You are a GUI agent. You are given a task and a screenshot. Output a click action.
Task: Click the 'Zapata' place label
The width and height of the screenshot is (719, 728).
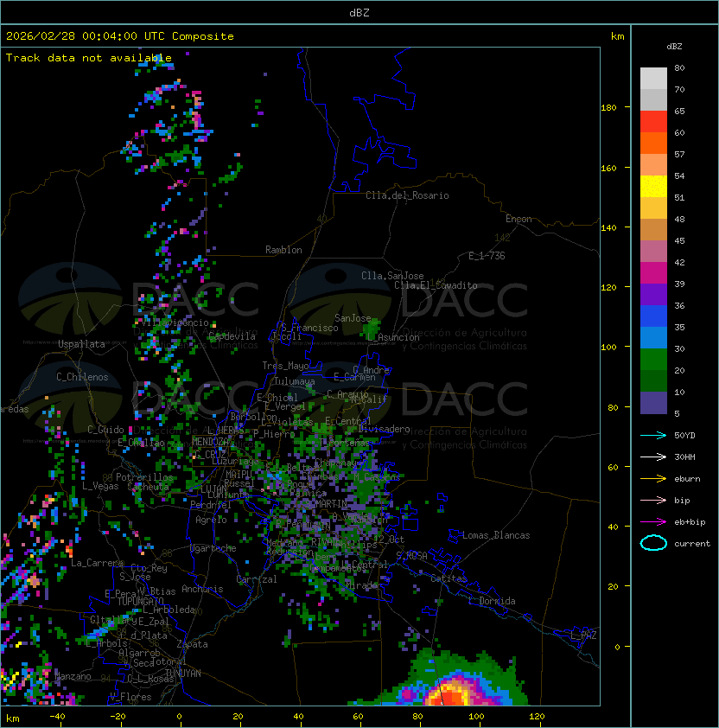(192, 644)
